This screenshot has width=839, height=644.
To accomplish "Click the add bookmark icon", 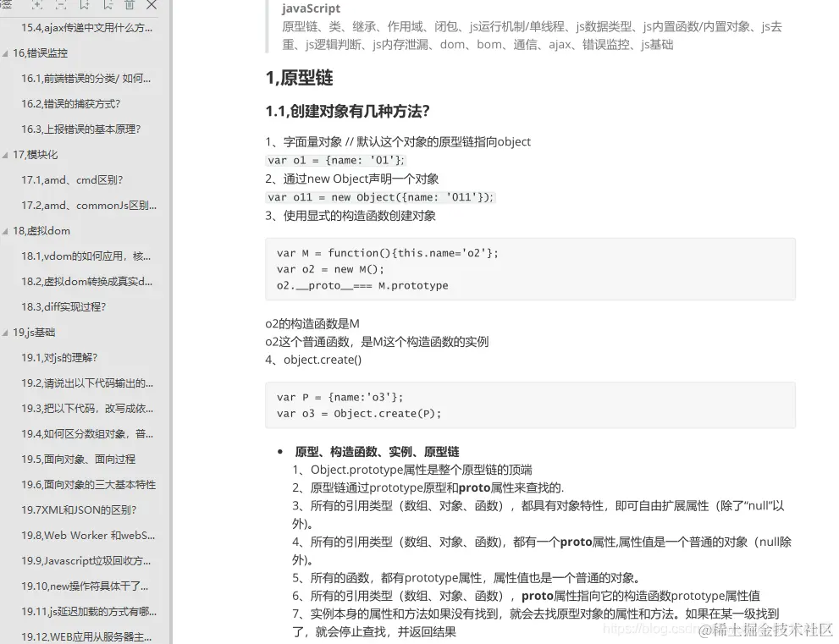I will (x=85, y=6).
